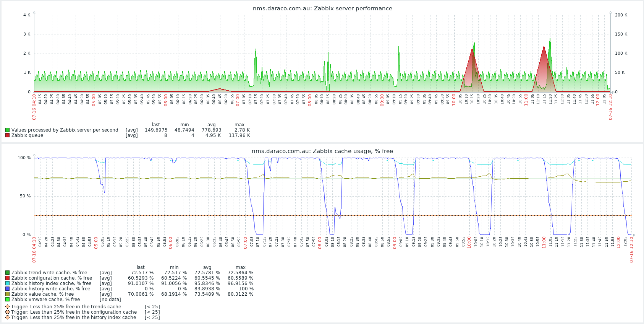Viewport: 644px width, 324px height.
Task: Click the blue history write cache swatch
Action: click(7, 289)
